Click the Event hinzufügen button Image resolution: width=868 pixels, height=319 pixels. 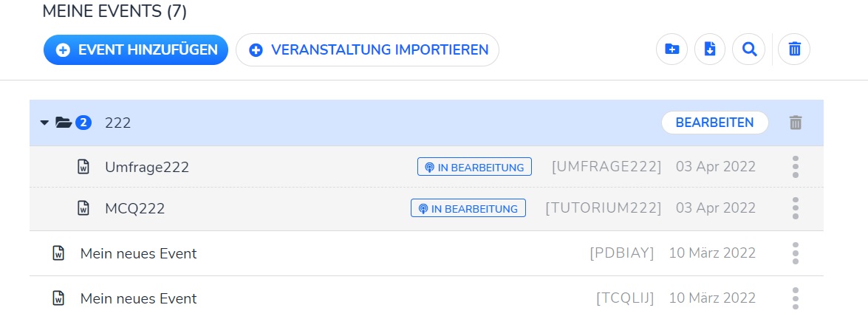[x=136, y=50]
